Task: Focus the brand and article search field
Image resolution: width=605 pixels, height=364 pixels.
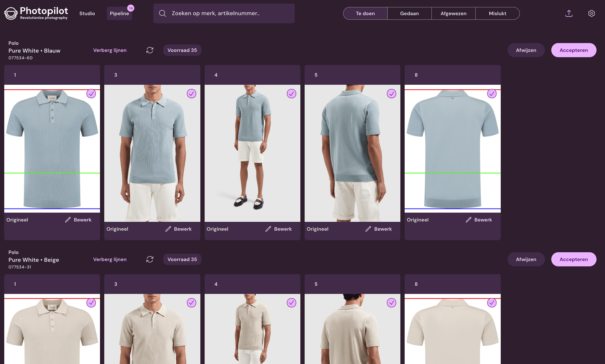Action: point(228,14)
